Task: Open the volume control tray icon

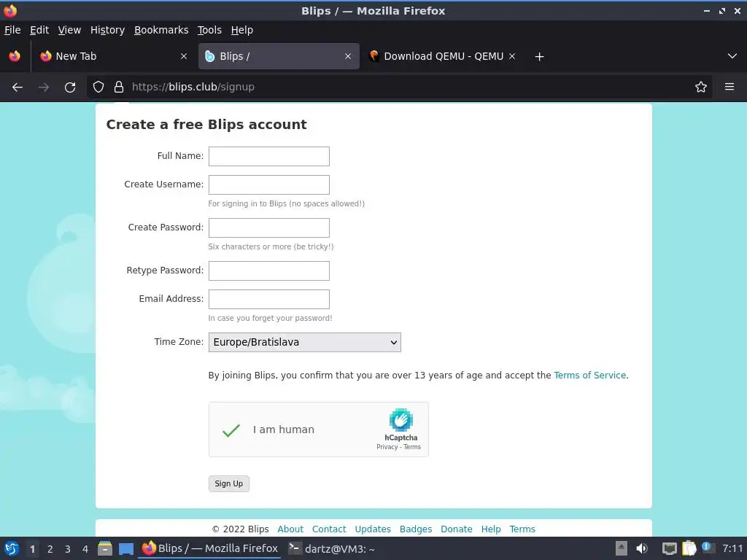Action: 642,548
